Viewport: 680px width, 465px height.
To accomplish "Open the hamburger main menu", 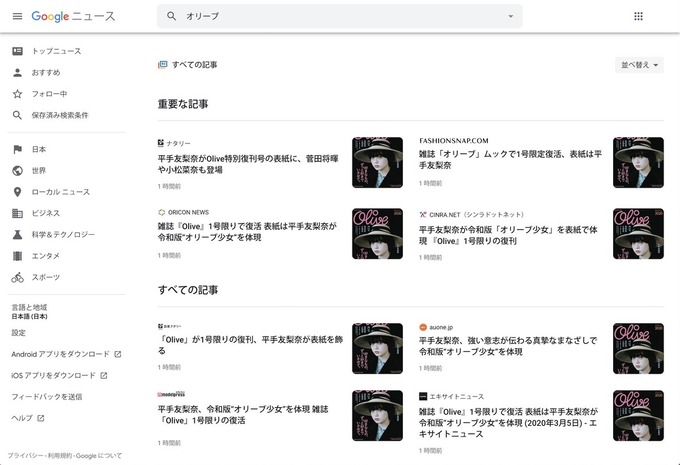I will coord(17,16).
